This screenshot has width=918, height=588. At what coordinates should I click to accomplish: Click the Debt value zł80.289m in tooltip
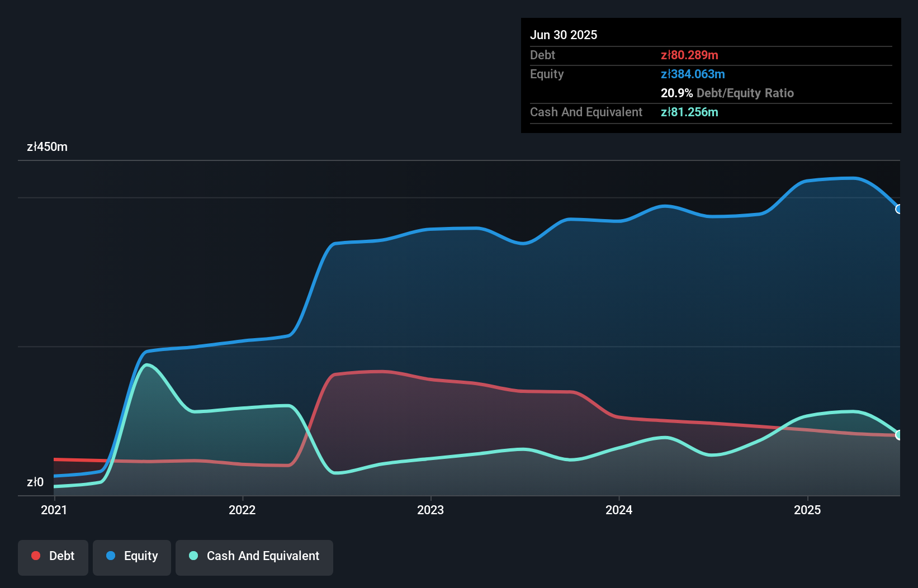tap(690, 55)
